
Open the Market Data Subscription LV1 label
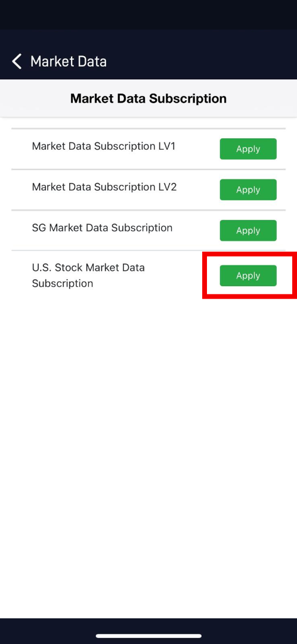coord(104,146)
